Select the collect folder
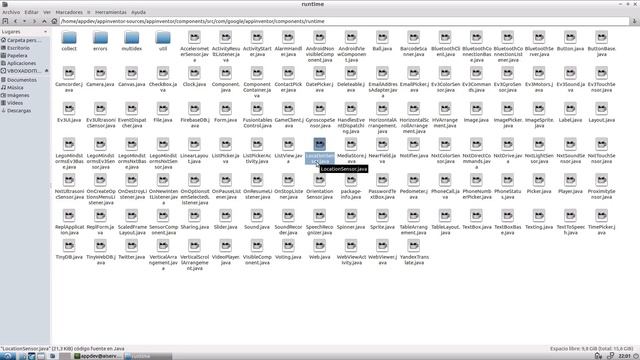This screenshot has height=360, width=640. (69, 41)
